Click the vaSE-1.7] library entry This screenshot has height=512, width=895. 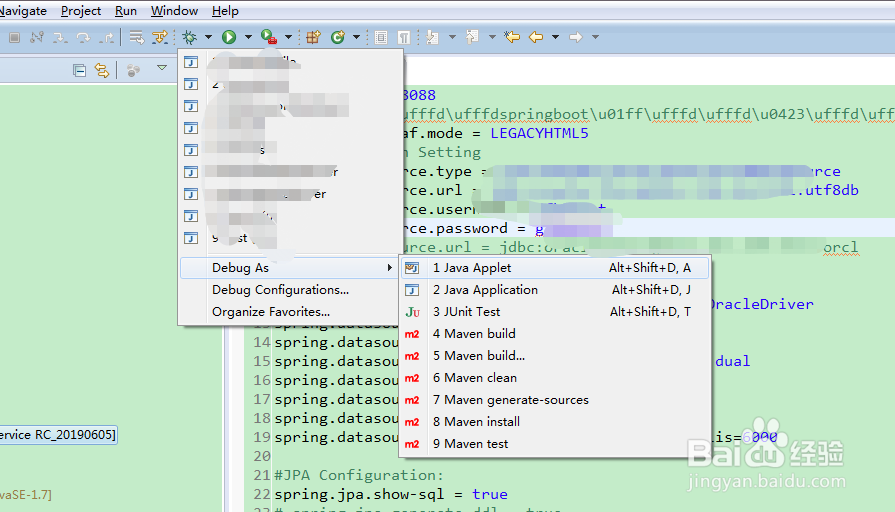26,495
